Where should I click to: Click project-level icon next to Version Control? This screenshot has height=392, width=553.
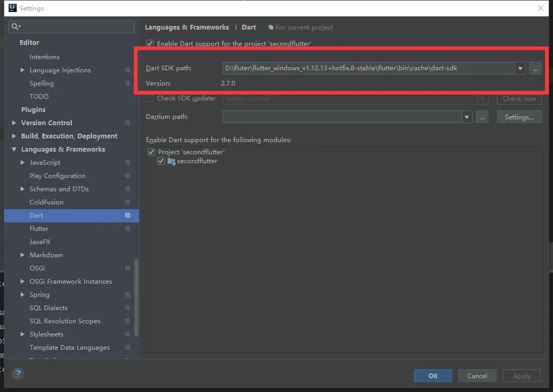coord(127,123)
